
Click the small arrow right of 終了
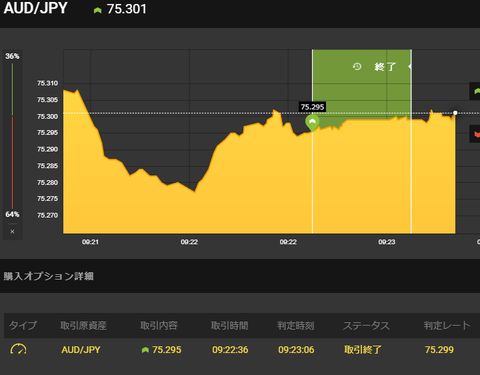pos(409,67)
